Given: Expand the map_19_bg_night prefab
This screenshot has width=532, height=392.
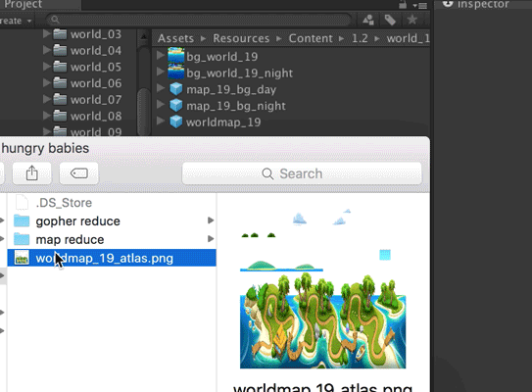Looking at the screenshot, I should (161, 105).
